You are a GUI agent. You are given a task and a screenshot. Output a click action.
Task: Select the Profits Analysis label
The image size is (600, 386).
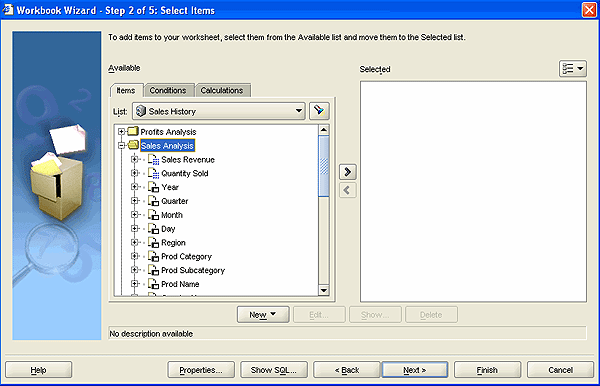tap(168, 132)
